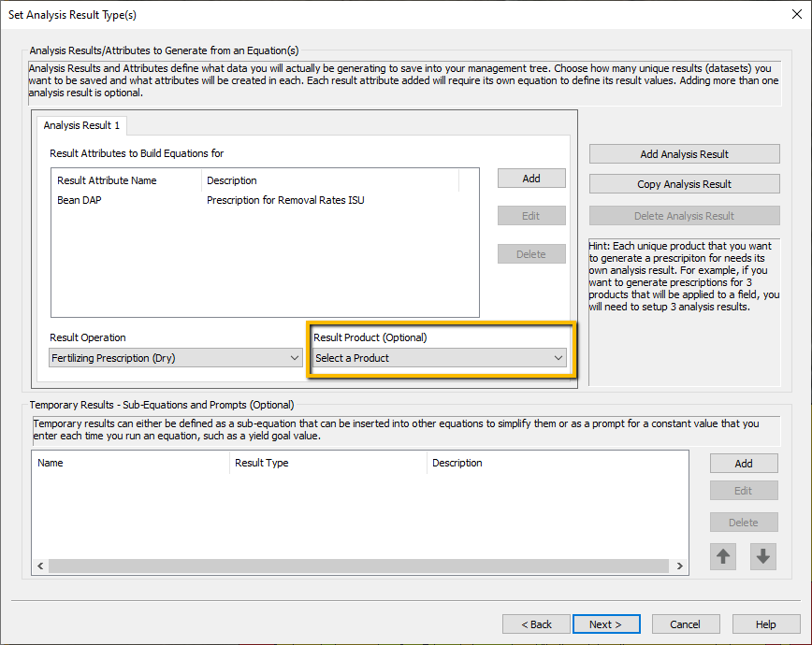Add a new result attribute
The height and width of the screenshot is (645, 812).
click(531, 179)
